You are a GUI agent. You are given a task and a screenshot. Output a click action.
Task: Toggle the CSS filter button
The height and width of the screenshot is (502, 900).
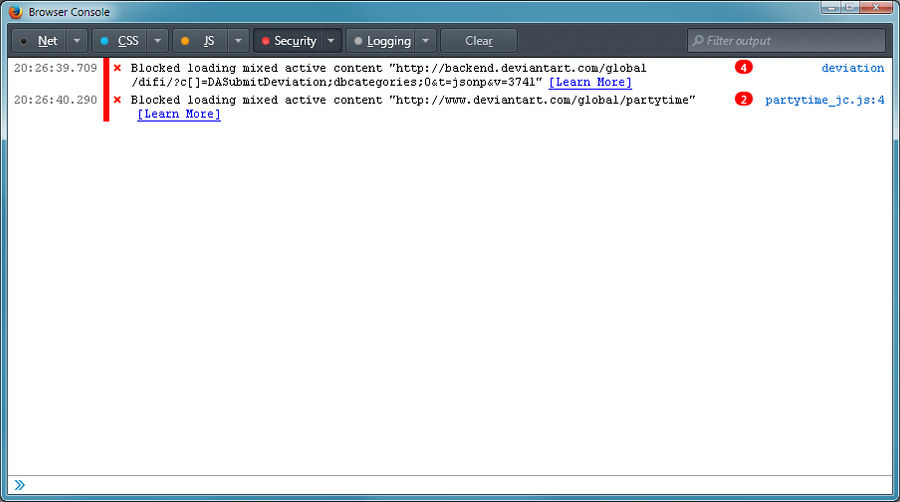[x=119, y=41]
